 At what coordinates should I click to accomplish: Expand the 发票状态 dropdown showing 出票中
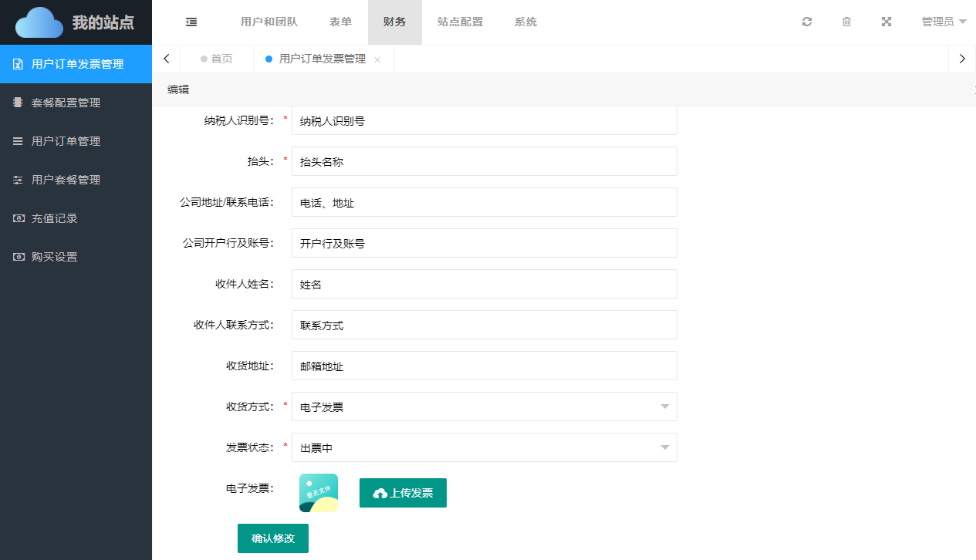pyautogui.click(x=484, y=447)
